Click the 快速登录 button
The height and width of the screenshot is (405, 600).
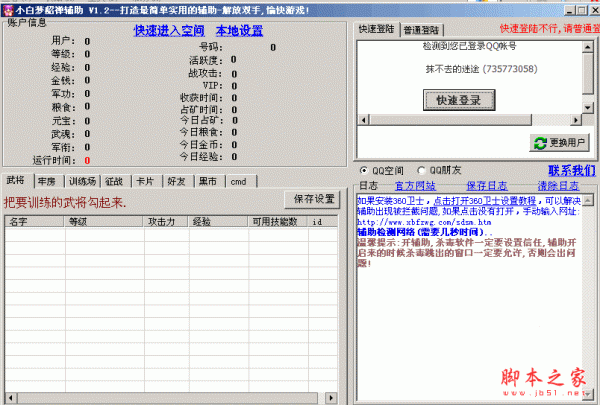pyautogui.click(x=459, y=100)
